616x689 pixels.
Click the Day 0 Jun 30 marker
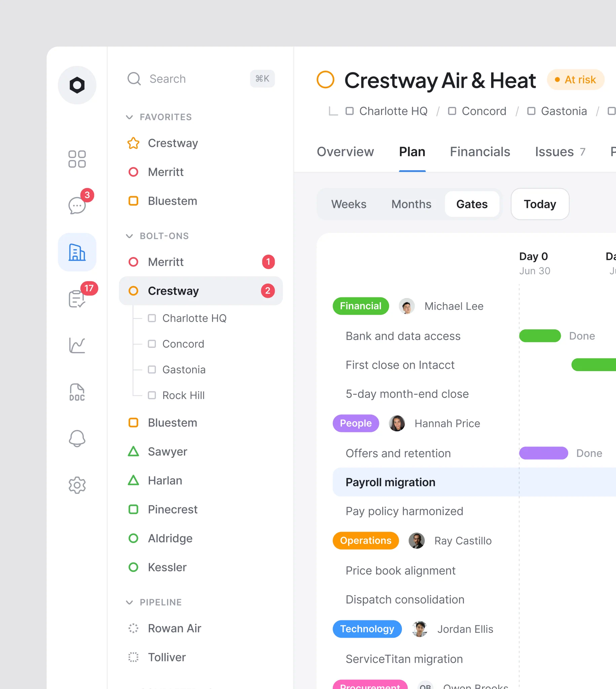pyautogui.click(x=535, y=263)
